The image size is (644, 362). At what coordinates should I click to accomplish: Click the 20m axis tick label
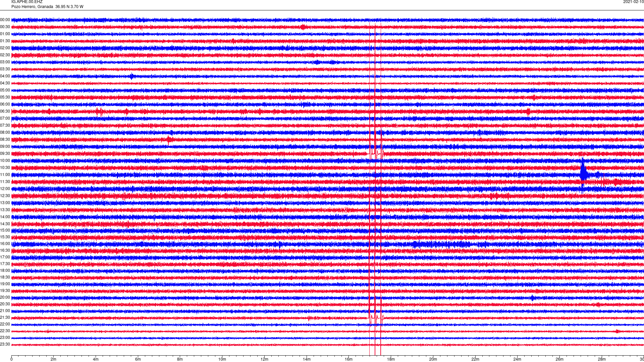pos(433,359)
